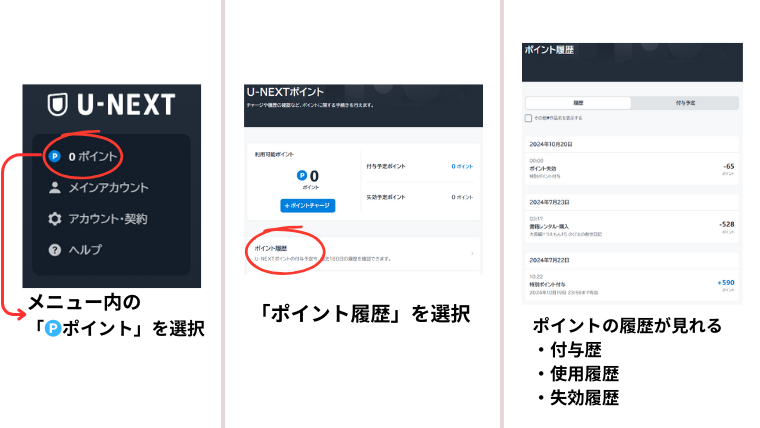The height and width of the screenshot is (428, 760).
Task: Click the gear icon for アカウント・契約
Action: click(55, 219)
